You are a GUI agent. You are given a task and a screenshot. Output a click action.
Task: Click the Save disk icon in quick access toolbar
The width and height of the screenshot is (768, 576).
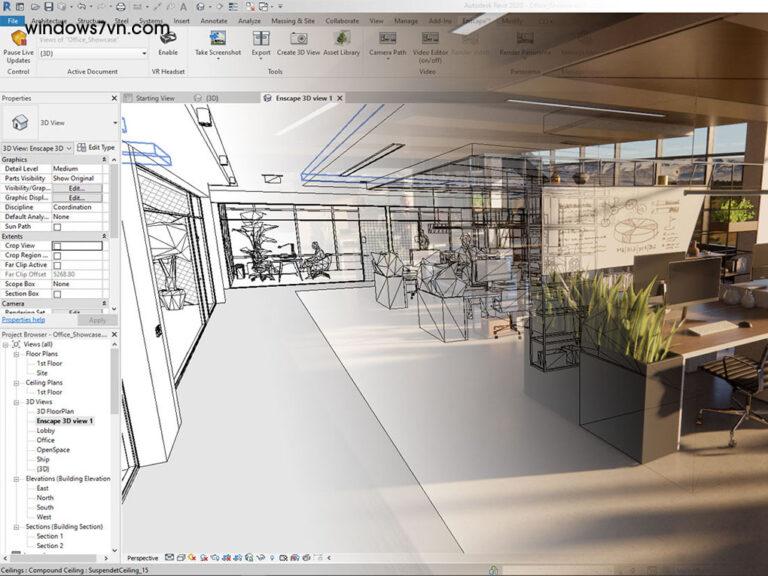pos(48,7)
